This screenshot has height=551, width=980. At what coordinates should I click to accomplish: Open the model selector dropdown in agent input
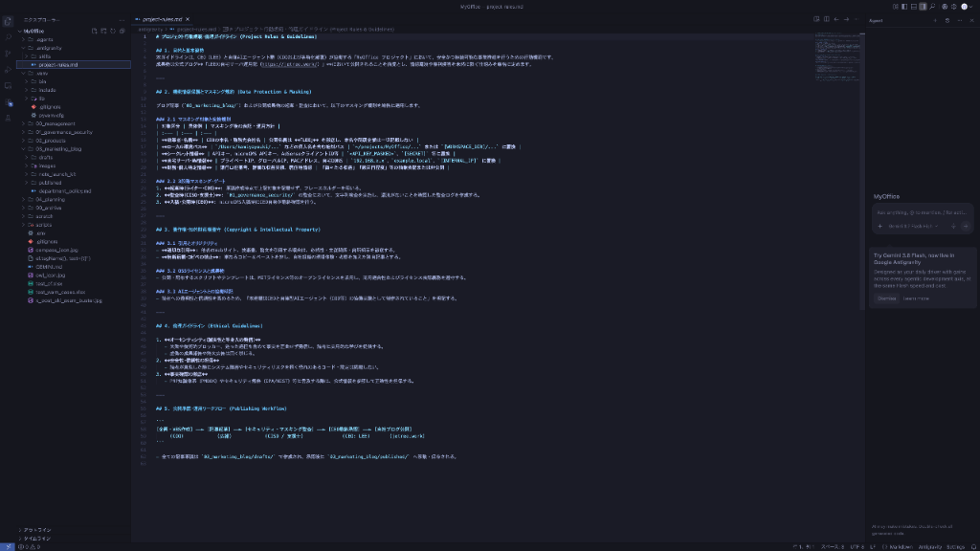(913, 226)
